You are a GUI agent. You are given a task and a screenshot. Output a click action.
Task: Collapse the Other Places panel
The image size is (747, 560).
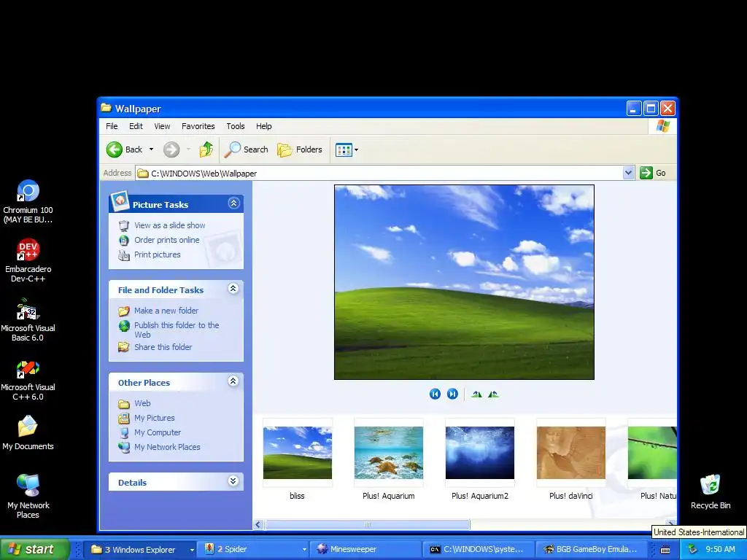[x=233, y=381]
